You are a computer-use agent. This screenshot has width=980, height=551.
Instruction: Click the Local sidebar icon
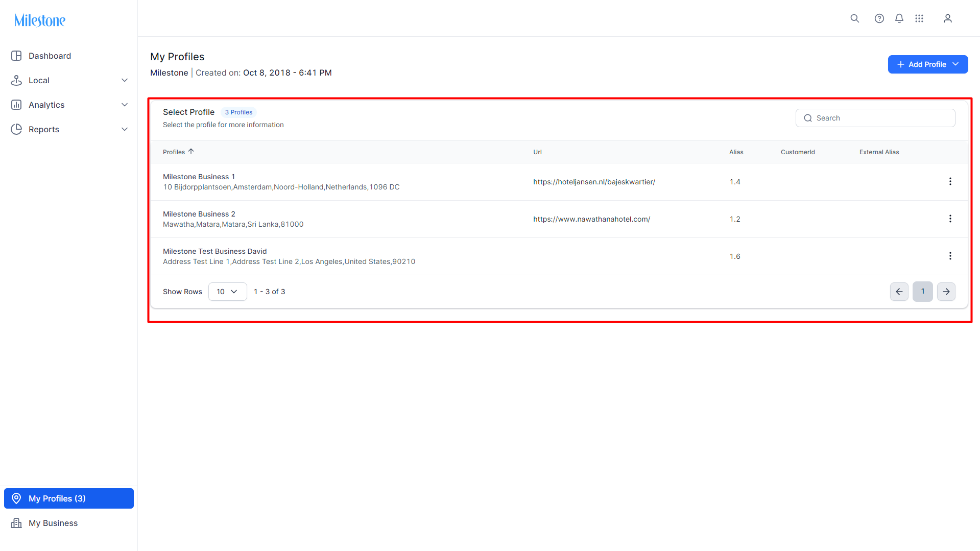click(16, 80)
